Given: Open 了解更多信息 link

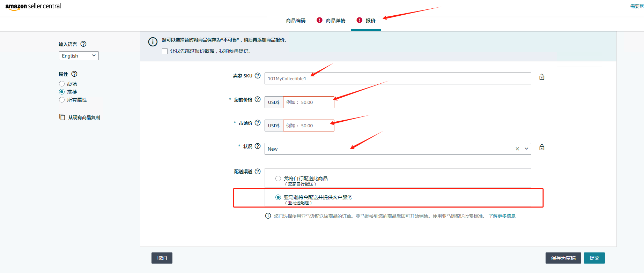Looking at the screenshot, I should pyautogui.click(x=502, y=216).
